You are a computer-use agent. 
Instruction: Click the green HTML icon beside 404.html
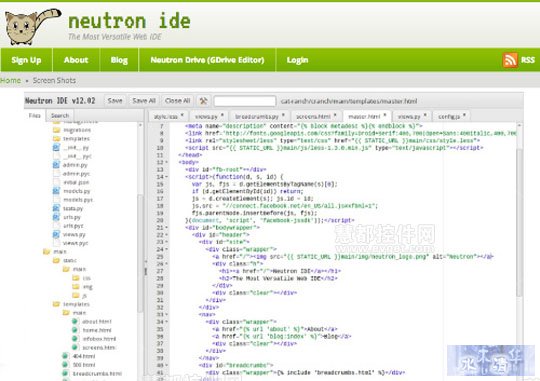(x=65, y=356)
